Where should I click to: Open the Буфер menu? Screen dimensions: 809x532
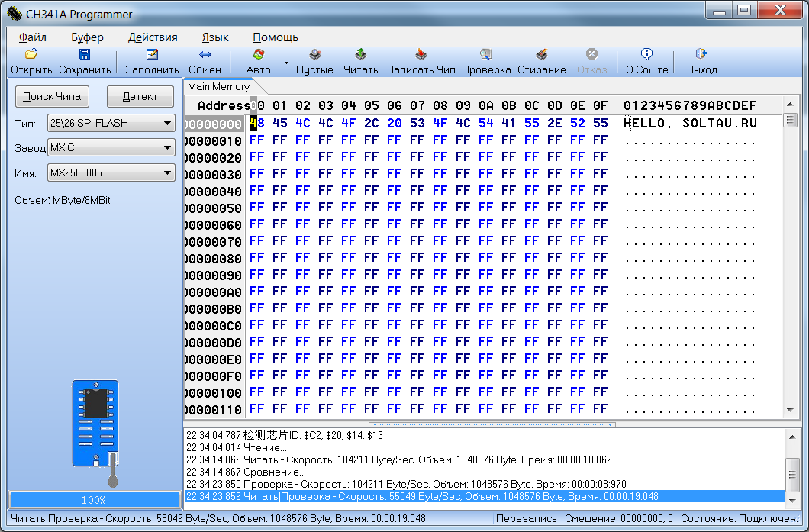click(x=87, y=37)
